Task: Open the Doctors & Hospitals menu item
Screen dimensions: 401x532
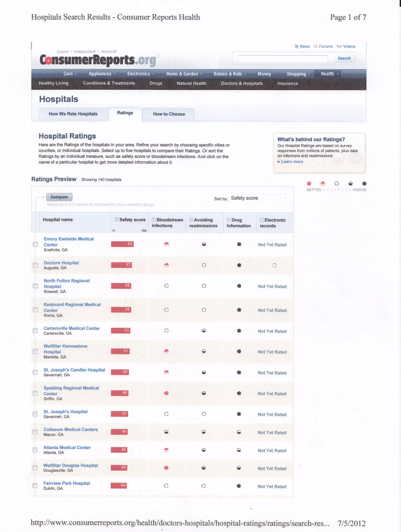Action: click(242, 83)
